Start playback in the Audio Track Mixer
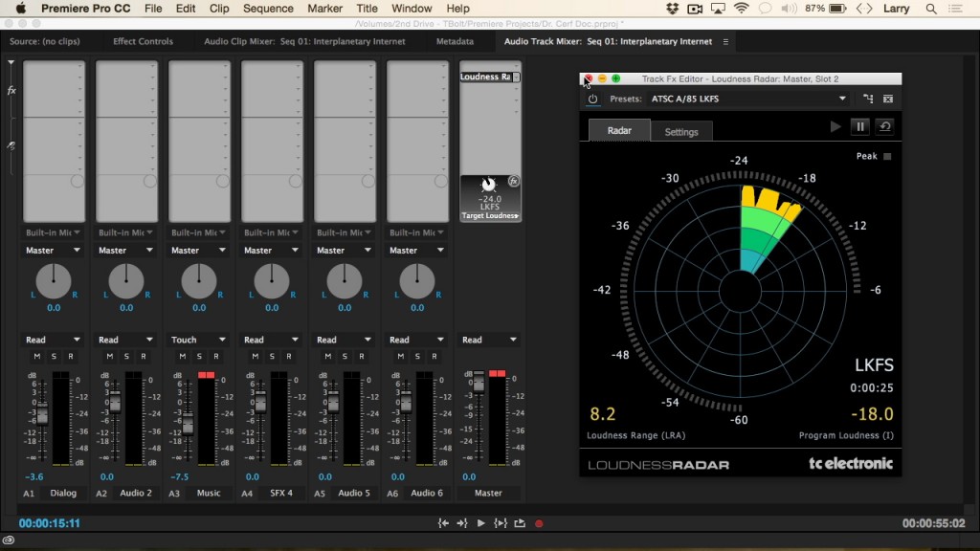 480,523
